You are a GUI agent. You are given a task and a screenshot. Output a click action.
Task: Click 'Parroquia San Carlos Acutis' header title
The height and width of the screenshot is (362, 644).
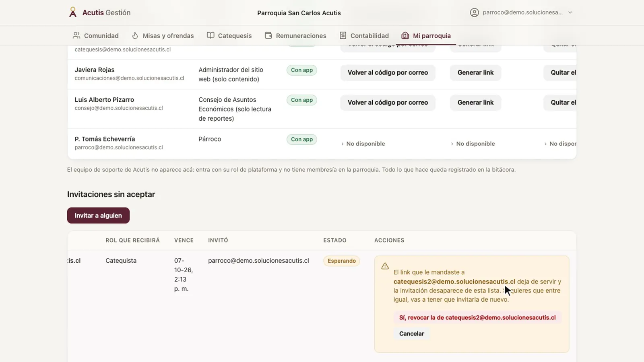tap(299, 13)
